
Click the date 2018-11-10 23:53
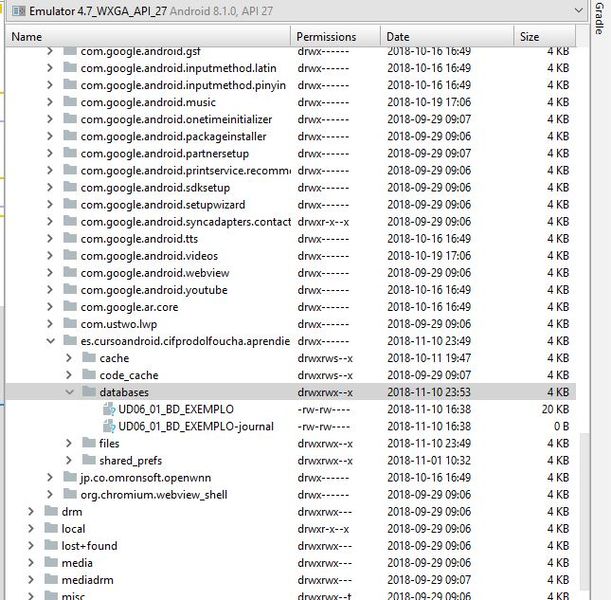coord(429,392)
